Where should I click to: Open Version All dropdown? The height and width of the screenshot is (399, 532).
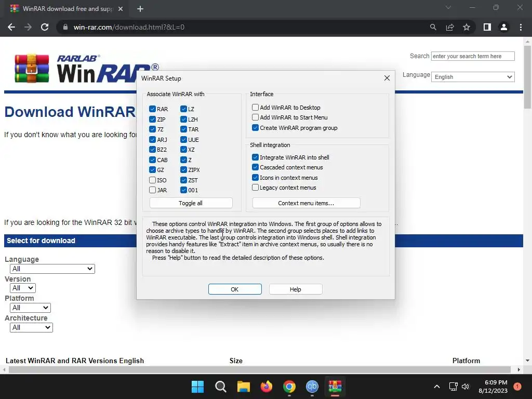tap(23, 288)
